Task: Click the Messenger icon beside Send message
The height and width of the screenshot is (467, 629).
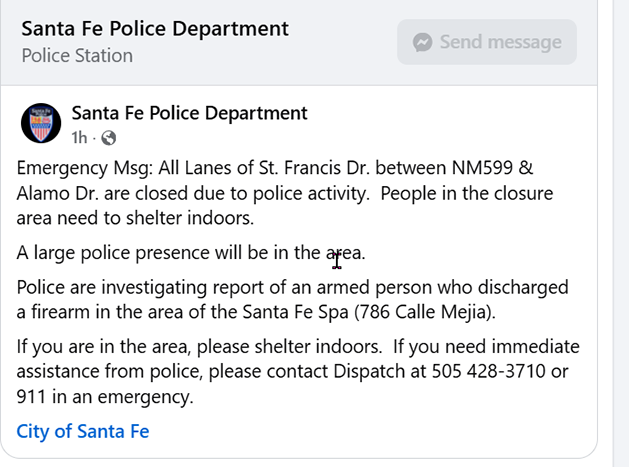Action: coord(423,42)
